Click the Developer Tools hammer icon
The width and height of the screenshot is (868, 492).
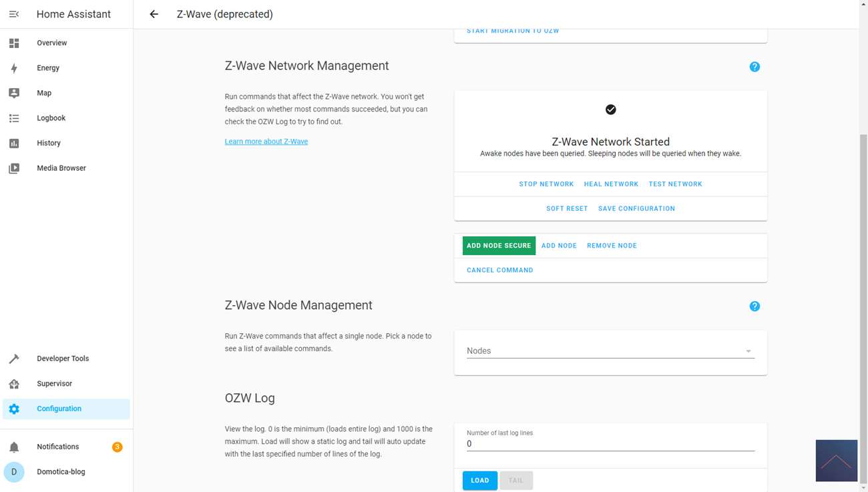point(14,359)
